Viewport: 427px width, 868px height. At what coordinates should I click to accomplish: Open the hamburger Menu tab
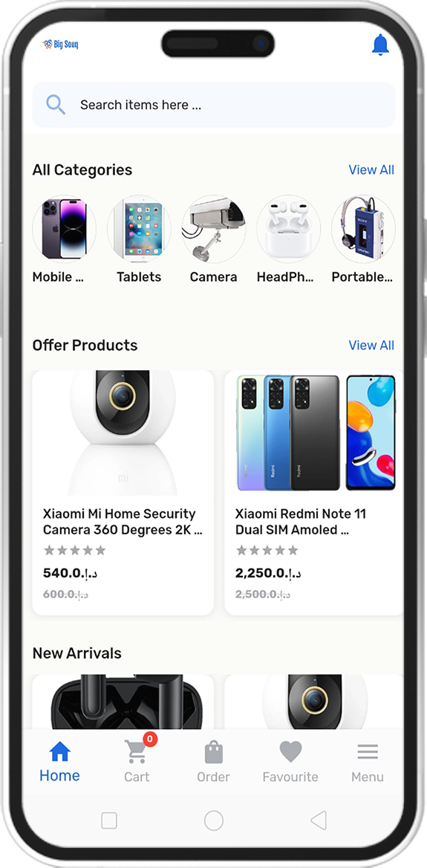[368, 762]
